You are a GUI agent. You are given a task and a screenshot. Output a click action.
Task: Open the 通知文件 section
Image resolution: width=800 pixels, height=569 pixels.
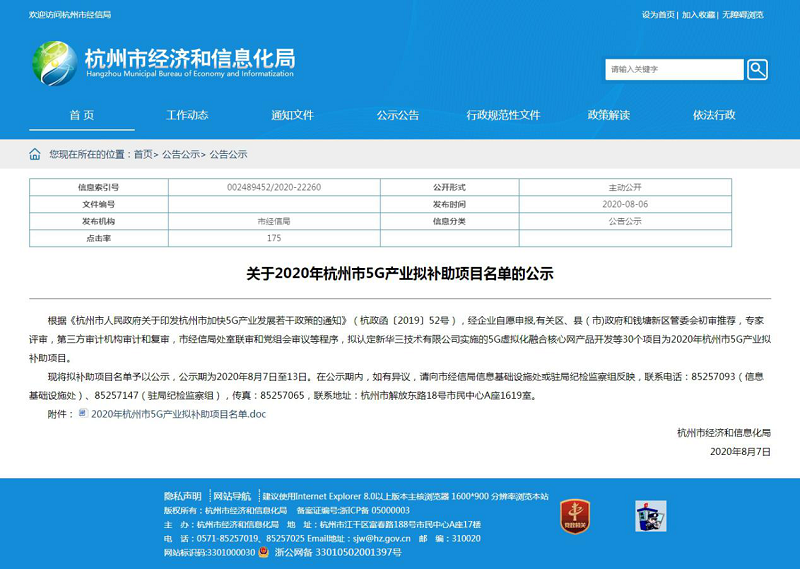pos(292,115)
